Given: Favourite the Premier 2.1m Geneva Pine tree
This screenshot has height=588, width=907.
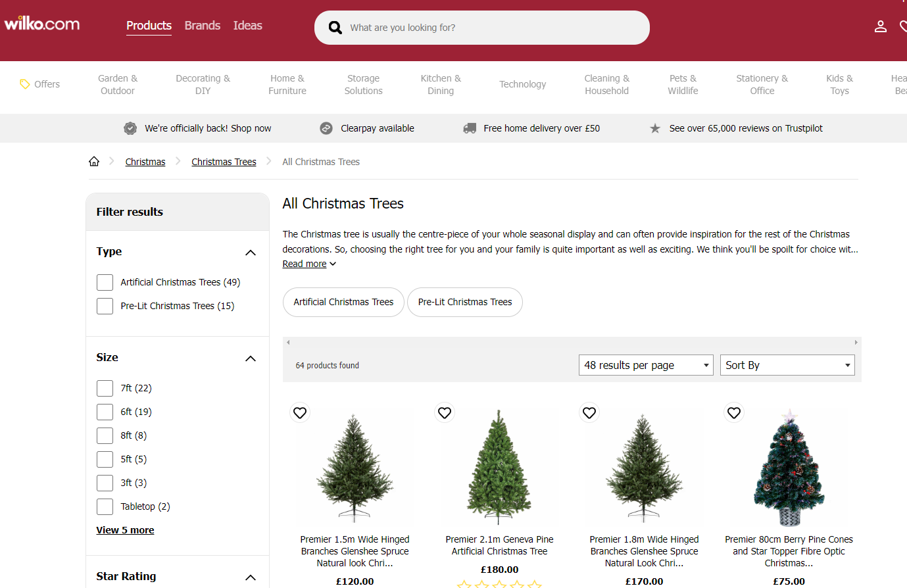Looking at the screenshot, I should click(x=445, y=412).
